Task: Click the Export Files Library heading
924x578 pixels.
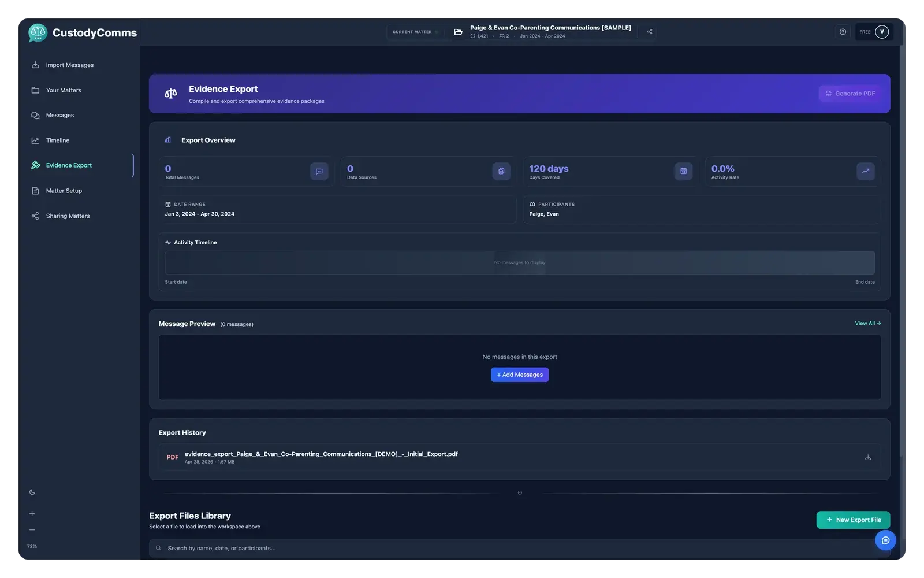Action: (x=190, y=516)
